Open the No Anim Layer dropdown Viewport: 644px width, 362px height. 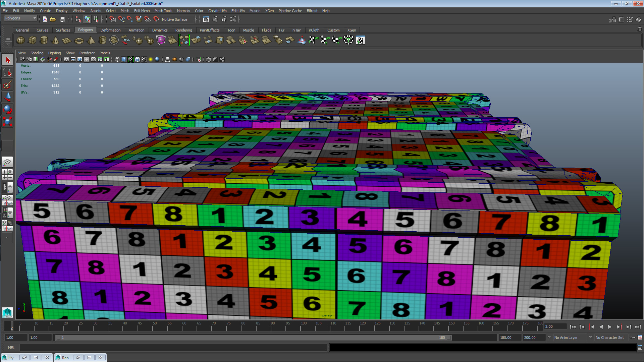[570, 338]
